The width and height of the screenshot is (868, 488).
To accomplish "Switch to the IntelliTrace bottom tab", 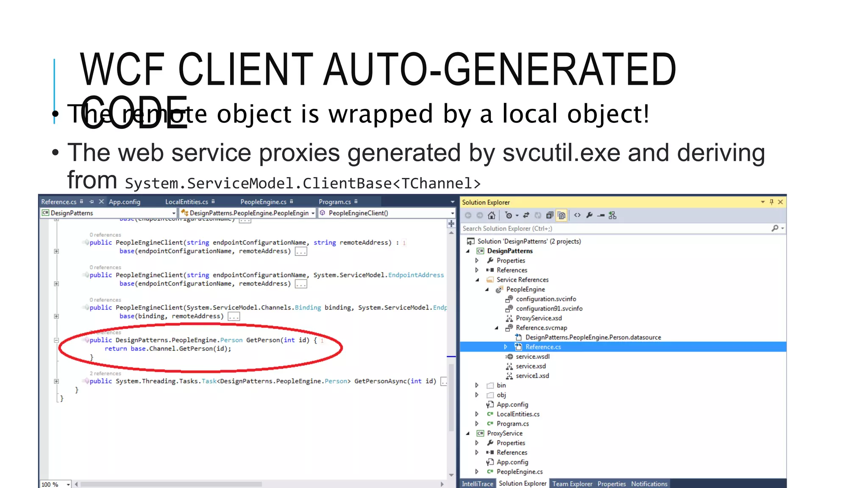I will point(478,484).
